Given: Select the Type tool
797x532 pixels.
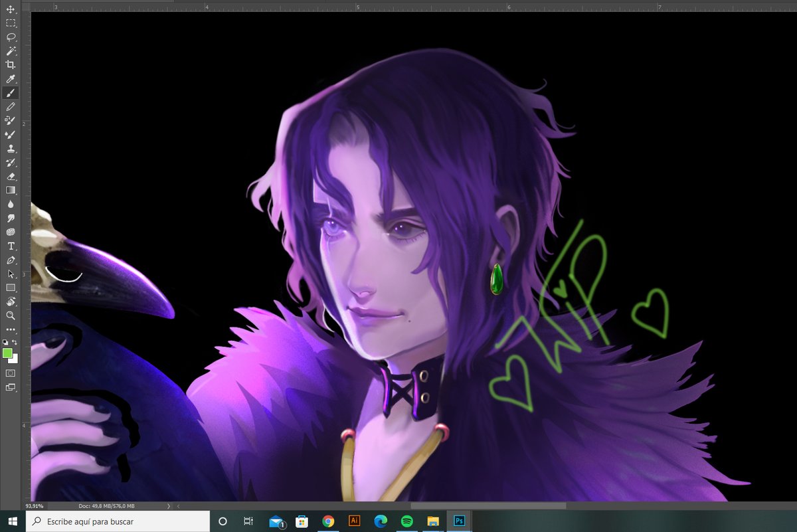Looking at the screenshot, I should (x=11, y=246).
